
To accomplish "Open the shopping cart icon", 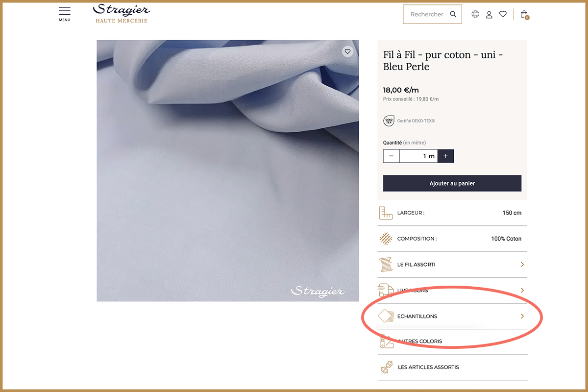I will tap(524, 14).
